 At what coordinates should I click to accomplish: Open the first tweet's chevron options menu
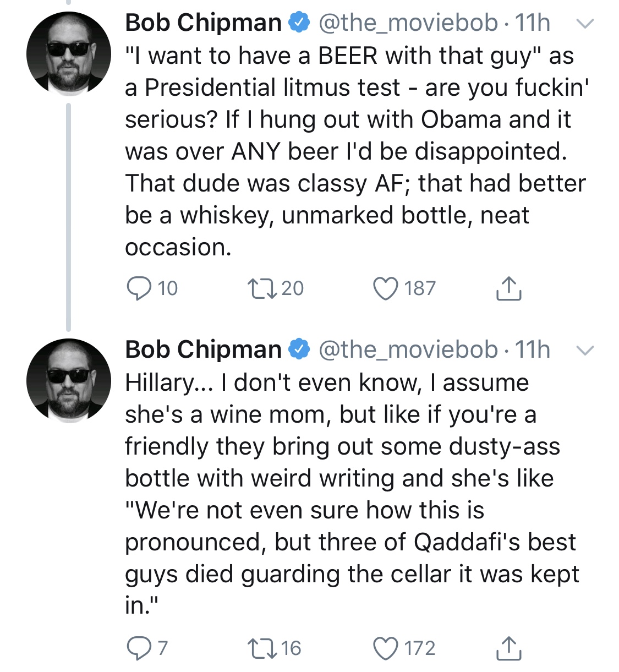point(585,24)
